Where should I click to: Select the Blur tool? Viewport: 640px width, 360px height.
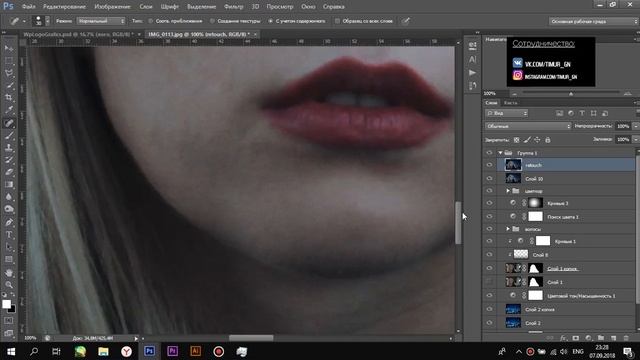[9, 197]
